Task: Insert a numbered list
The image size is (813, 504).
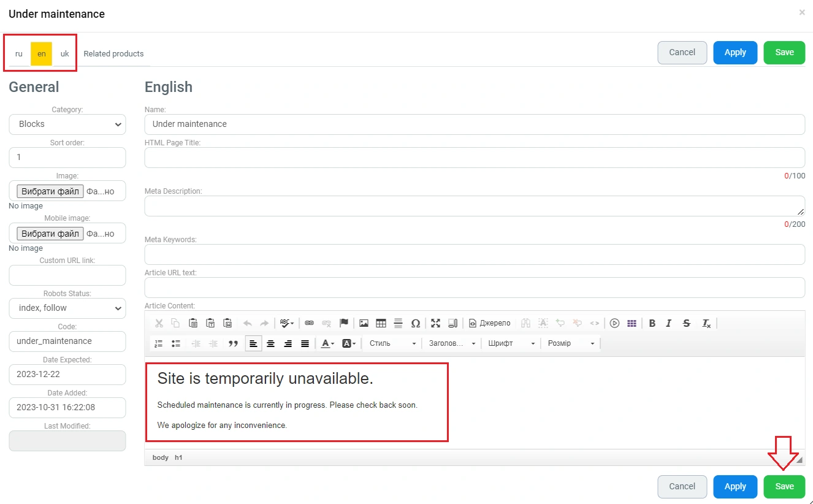Action: 159,344
